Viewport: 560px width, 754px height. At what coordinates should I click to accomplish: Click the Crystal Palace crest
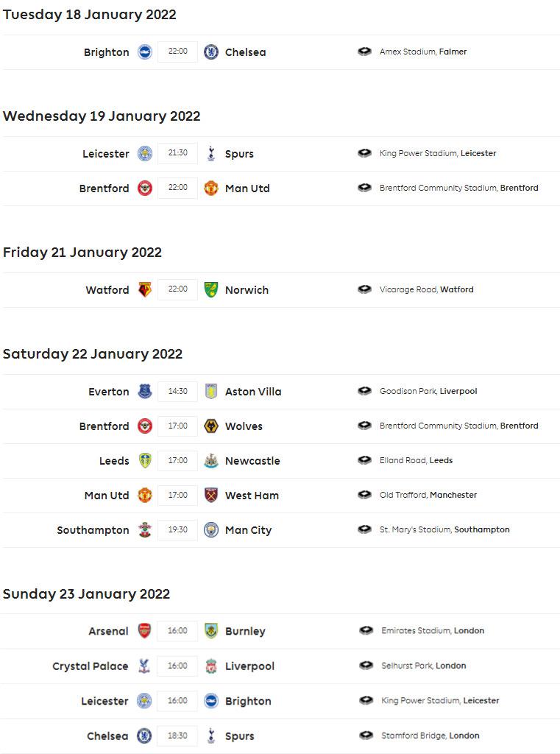pos(145,666)
